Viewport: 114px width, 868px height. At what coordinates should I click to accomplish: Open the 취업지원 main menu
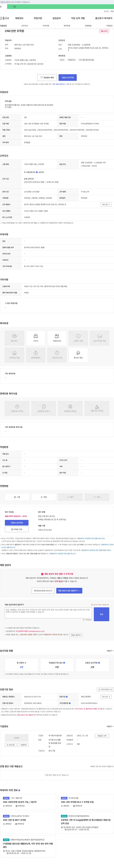tap(38, 18)
